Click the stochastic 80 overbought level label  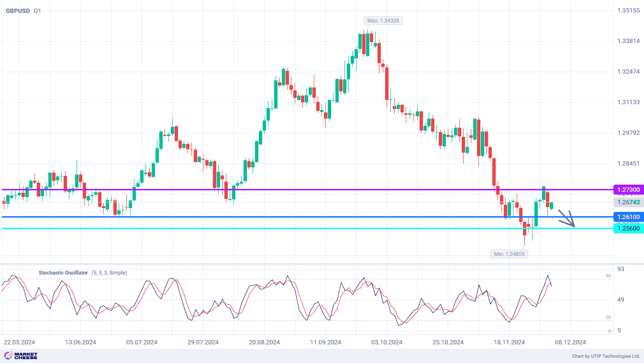[x=609, y=276]
